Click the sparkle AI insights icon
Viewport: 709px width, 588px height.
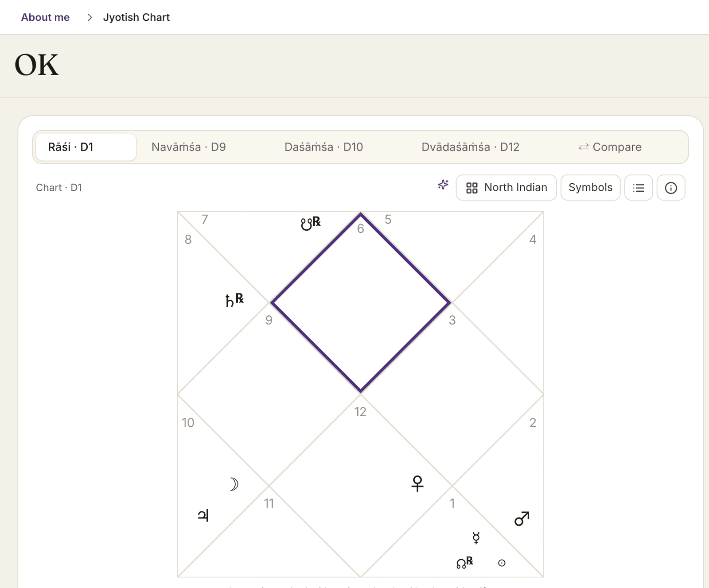click(443, 185)
